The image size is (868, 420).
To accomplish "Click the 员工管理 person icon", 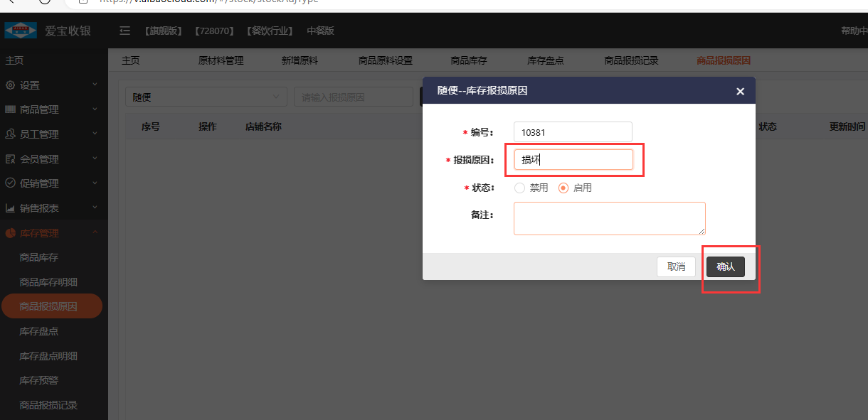I will click(10, 134).
